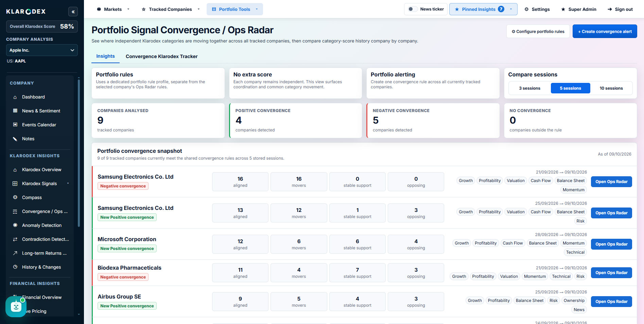Open Dashboard from the home icon
The width and height of the screenshot is (644, 324).
pos(15,97)
